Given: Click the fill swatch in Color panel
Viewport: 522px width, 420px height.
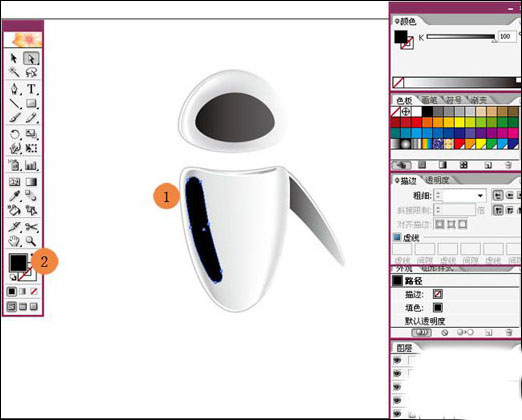Looking at the screenshot, I should pos(401,37).
